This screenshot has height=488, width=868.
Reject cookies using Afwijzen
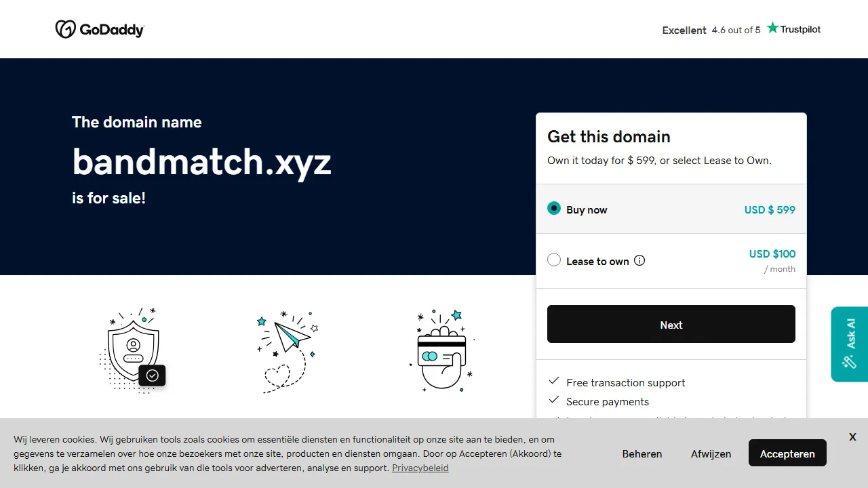711,453
